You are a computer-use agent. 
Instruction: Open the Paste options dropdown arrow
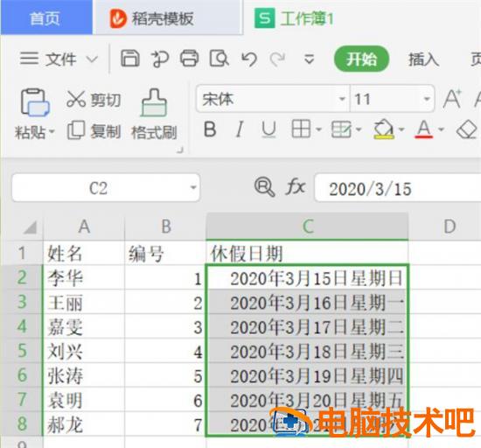52,132
